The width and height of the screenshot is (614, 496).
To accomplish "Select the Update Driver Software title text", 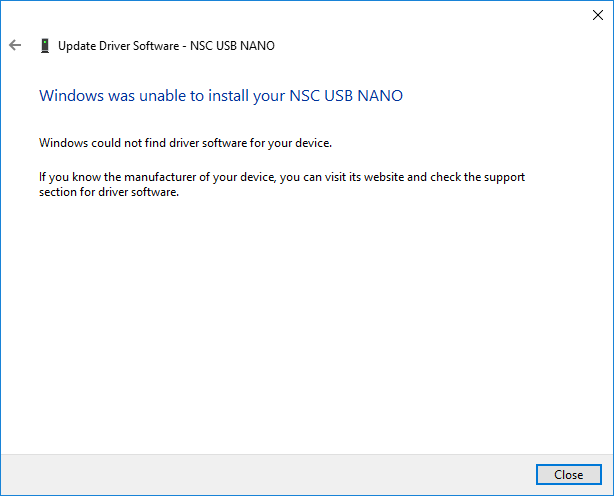I will pos(119,46).
